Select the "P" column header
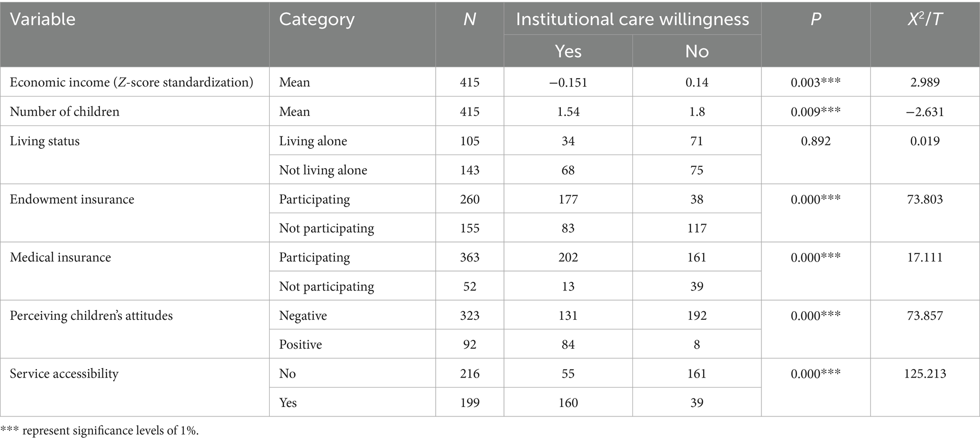This screenshot has width=980, height=442. [x=815, y=19]
